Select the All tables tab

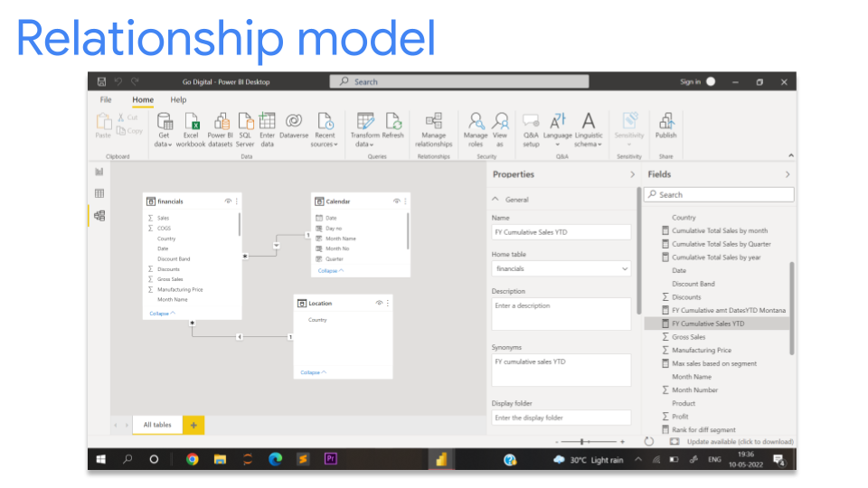(157, 425)
